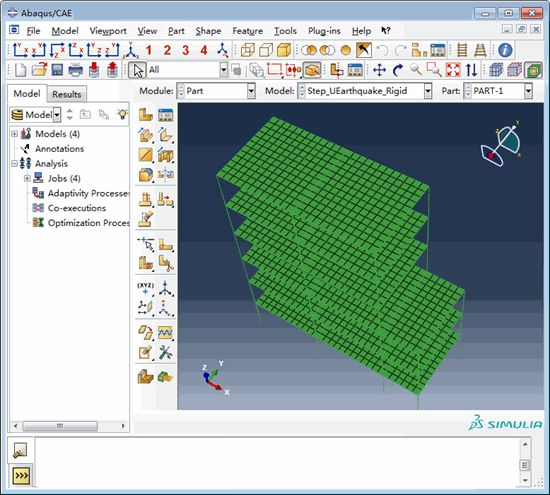Screen dimensions: 550x495
Task: Click the message area scroll-down arrow
Action: click(x=525, y=480)
